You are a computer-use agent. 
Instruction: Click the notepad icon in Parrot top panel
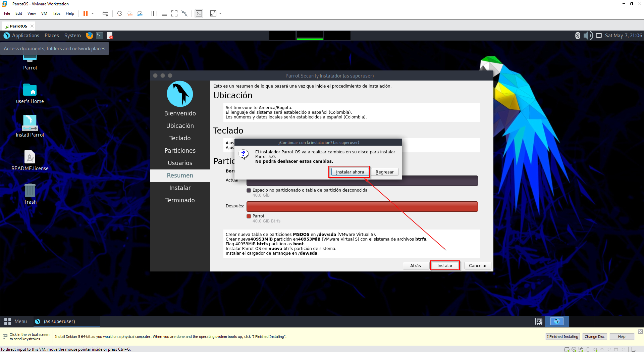coord(110,36)
